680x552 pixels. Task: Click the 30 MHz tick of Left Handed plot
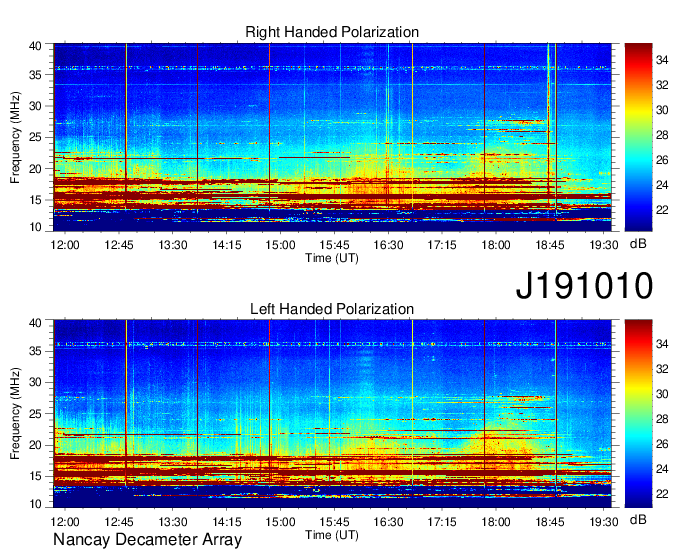[35, 382]
